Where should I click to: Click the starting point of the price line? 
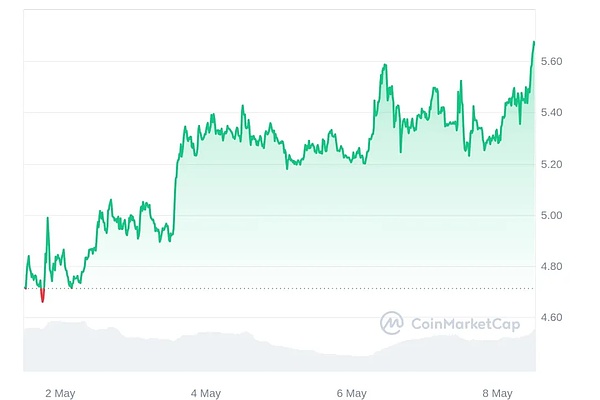(25, 288)
